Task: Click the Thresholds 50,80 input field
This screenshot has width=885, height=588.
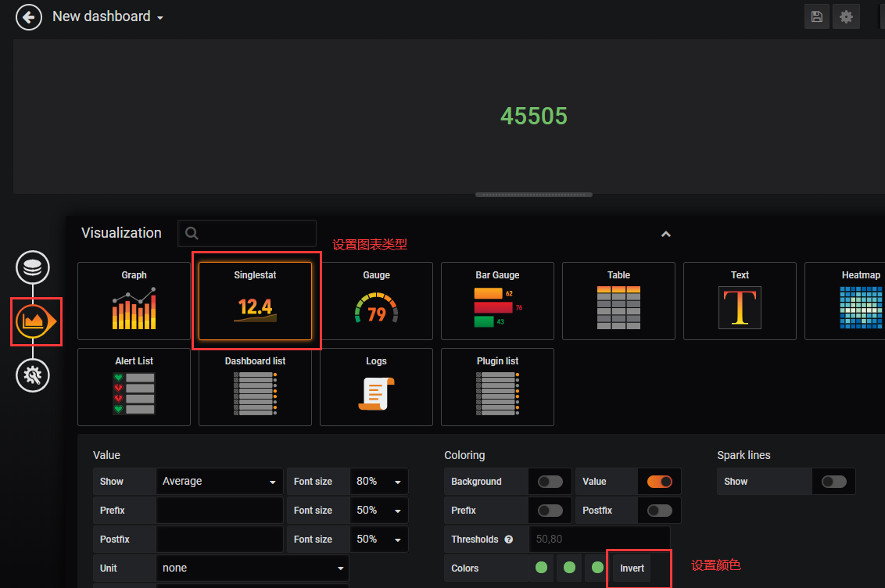Action: tap(600, 540)
